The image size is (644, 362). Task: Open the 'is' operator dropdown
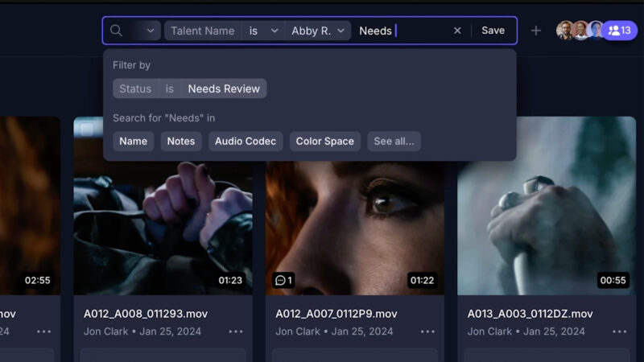[263, 31]
